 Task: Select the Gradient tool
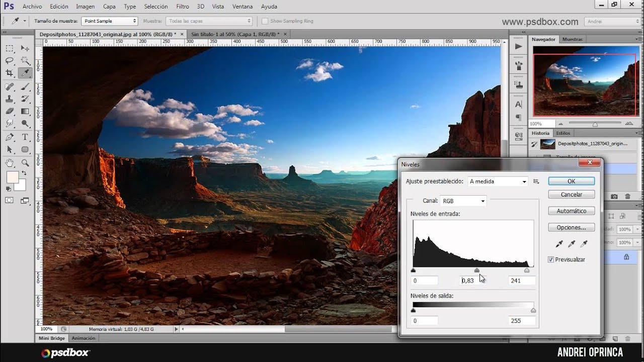(25, 111)
